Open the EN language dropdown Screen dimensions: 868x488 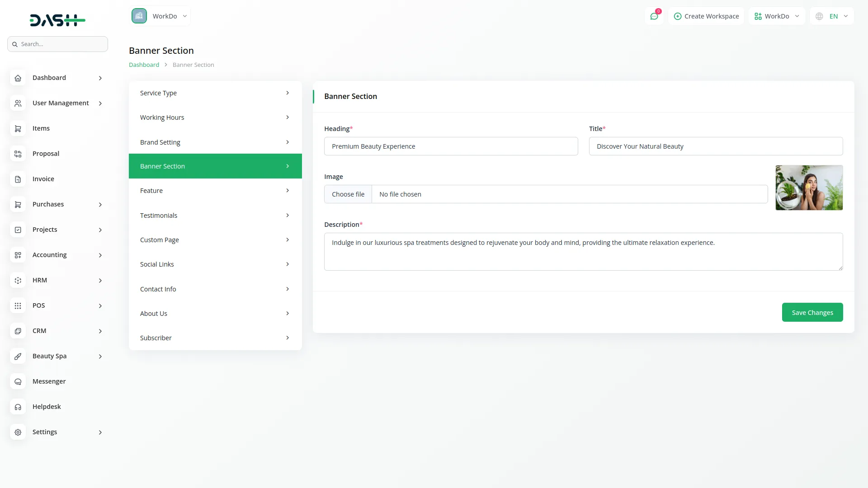pyautogui.click(x=832, y=16)
